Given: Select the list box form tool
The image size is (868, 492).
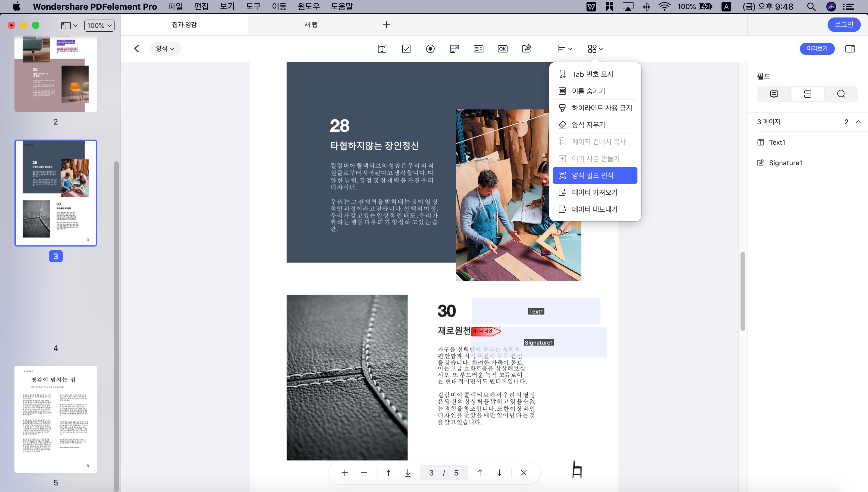Looking at the screenshot, I should click(x=478, y=49).
